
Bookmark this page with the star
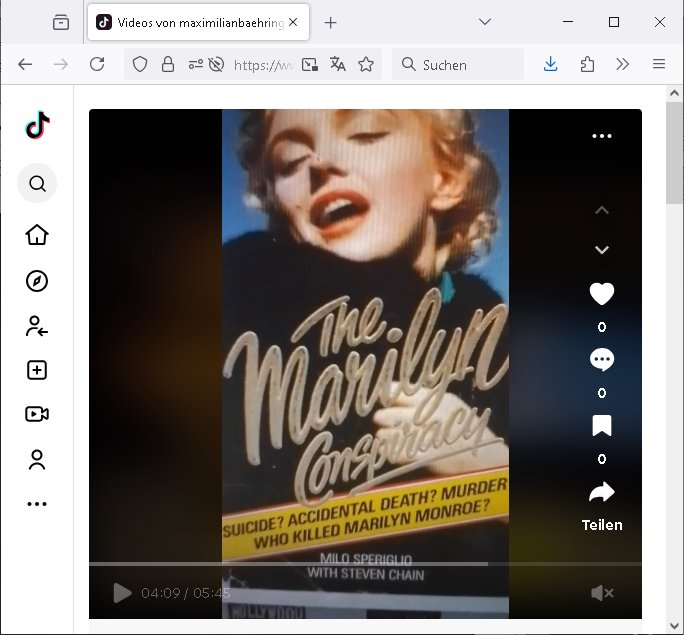[366, 65]
